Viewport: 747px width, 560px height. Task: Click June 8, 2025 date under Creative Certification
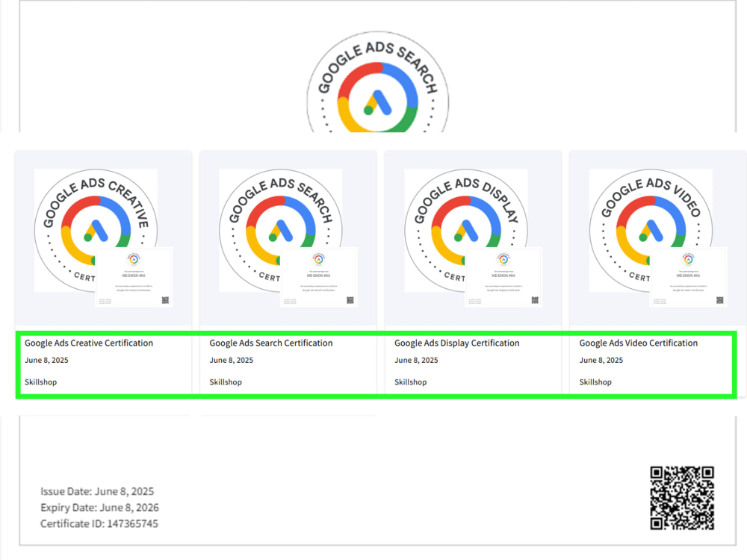(46, 360)
